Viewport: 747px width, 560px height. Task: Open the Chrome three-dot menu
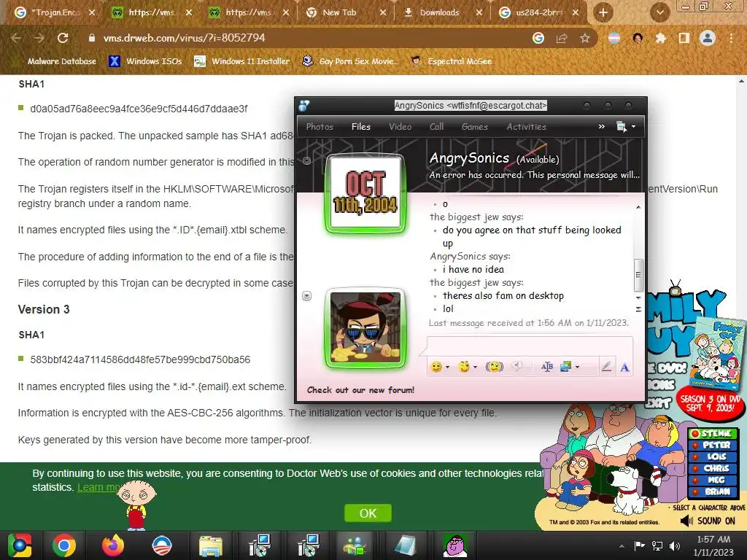point(731,38)
